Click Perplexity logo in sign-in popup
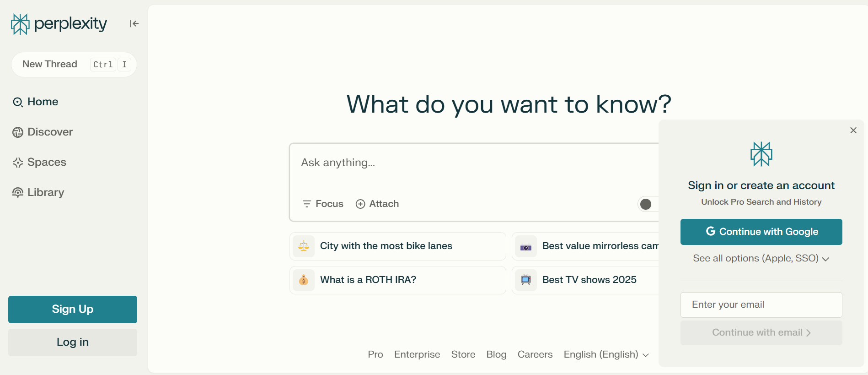Viewport: 868px width, 375px height. click(761, 154)
